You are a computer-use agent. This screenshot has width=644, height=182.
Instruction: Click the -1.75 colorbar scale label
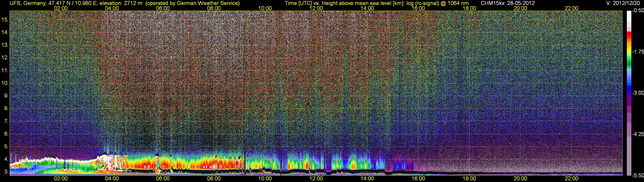pyautogui.click(x=638, y=52)
